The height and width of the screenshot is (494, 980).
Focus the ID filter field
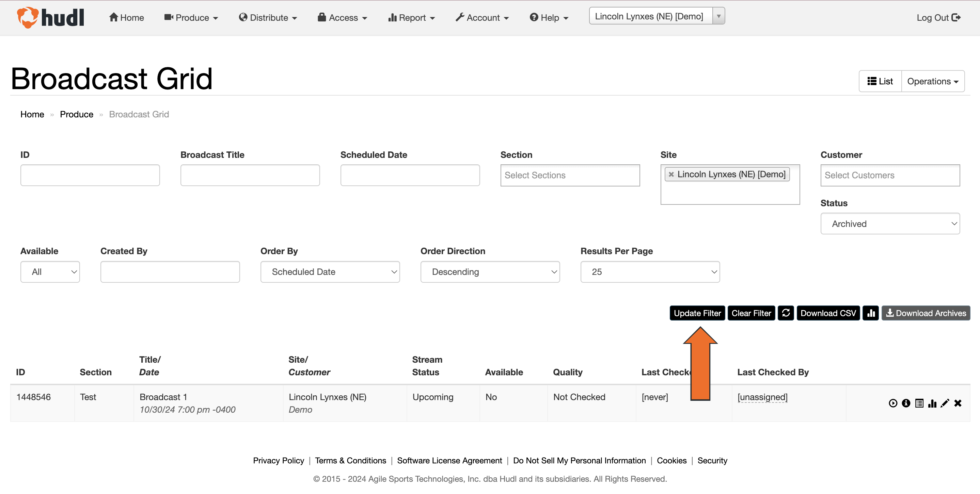point(90,175)
